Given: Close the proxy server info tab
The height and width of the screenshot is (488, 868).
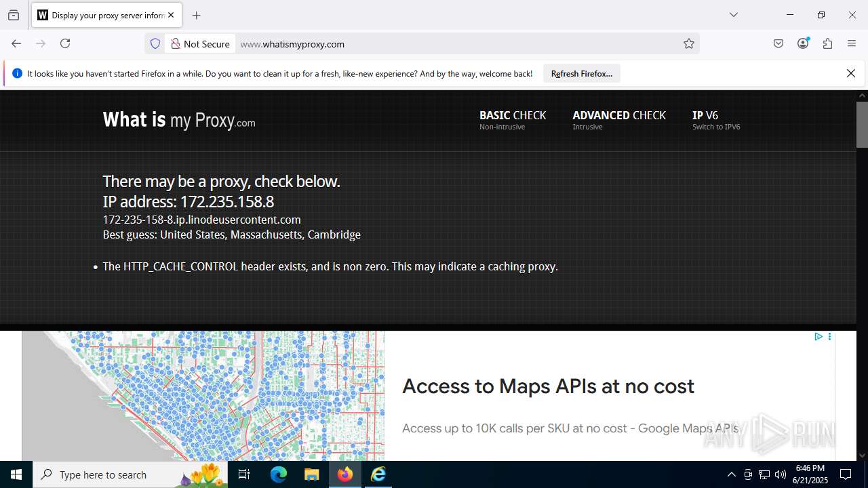Looking at the screenshot, I should click(171, 15).
